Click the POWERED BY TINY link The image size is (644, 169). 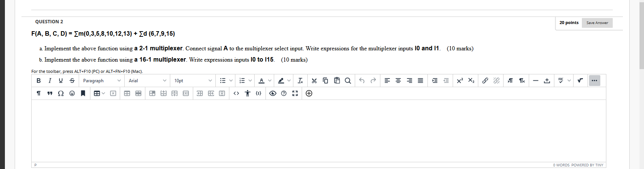587,165
